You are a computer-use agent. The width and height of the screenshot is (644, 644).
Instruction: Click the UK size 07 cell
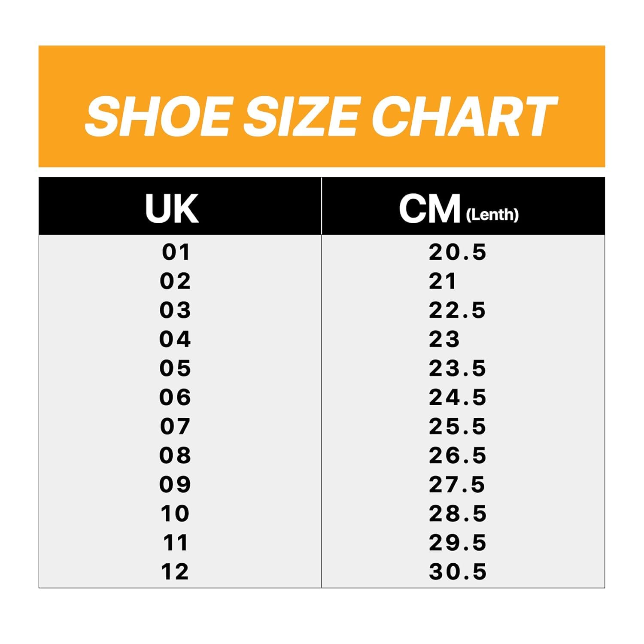coord(175,426)
